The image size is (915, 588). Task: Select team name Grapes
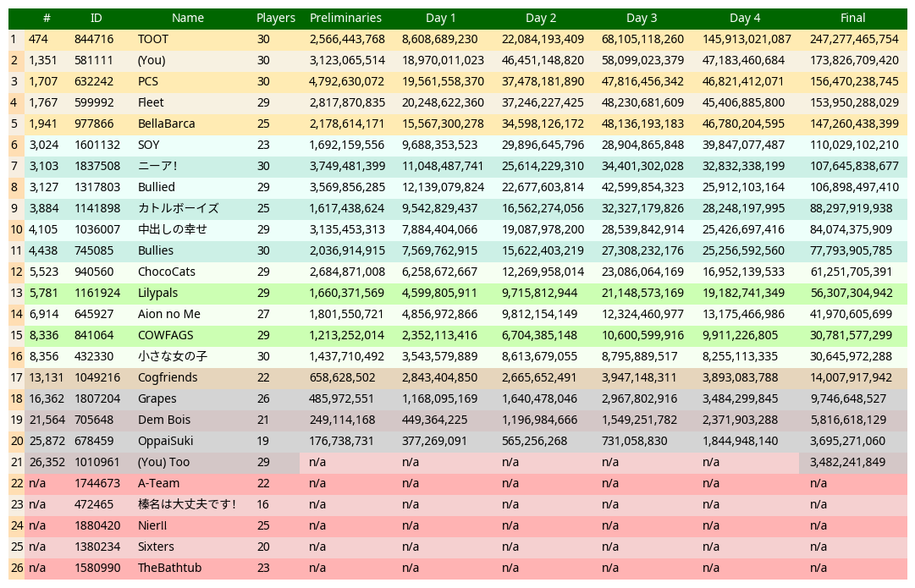[157, 399]
